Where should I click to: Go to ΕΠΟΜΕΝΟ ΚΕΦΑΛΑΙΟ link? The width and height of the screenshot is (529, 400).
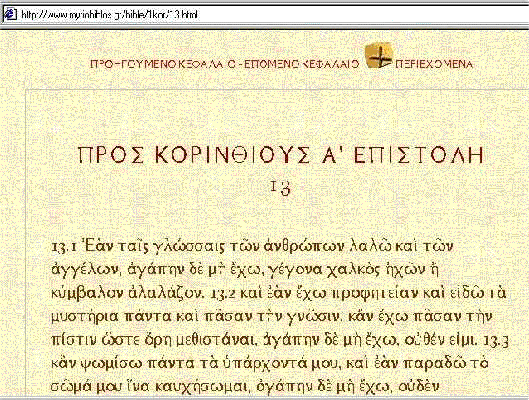pos(301,64)
